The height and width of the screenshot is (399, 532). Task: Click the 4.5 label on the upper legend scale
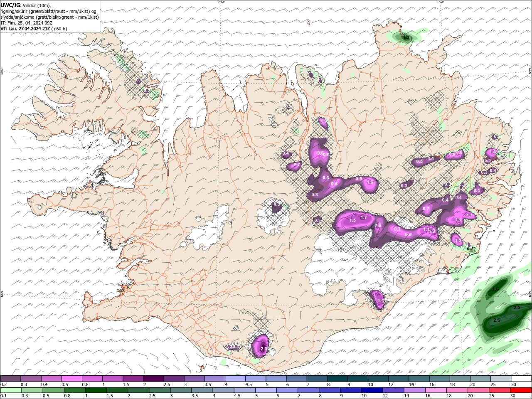[x=249, y=384]
